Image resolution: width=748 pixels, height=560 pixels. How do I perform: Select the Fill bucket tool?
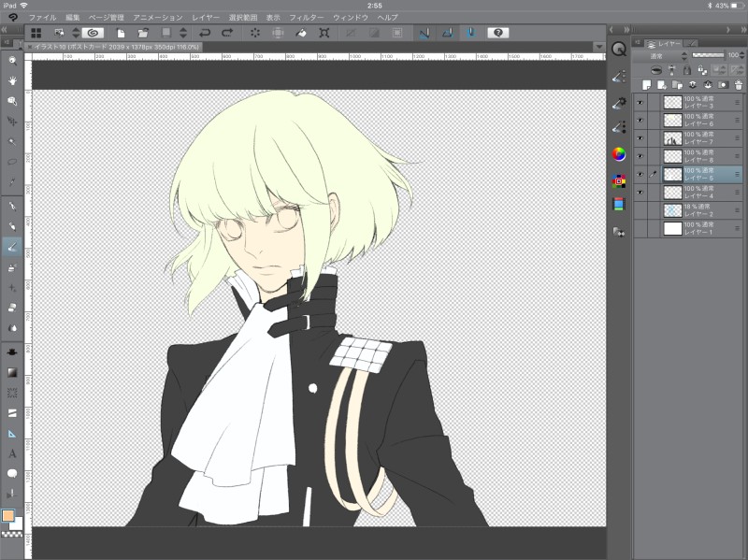pyautogui.click(x=12, y=352)
